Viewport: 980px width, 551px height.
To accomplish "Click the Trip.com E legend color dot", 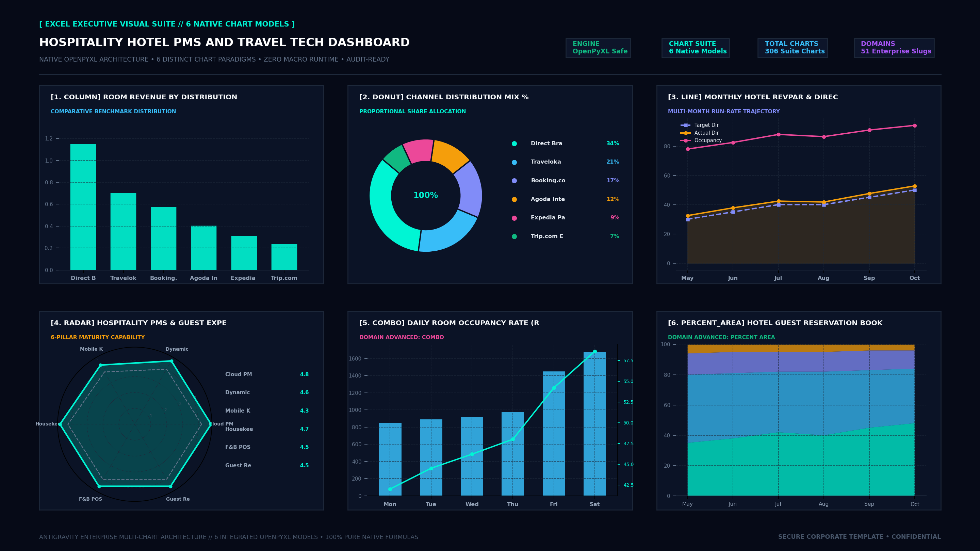I will click(514, 236).
